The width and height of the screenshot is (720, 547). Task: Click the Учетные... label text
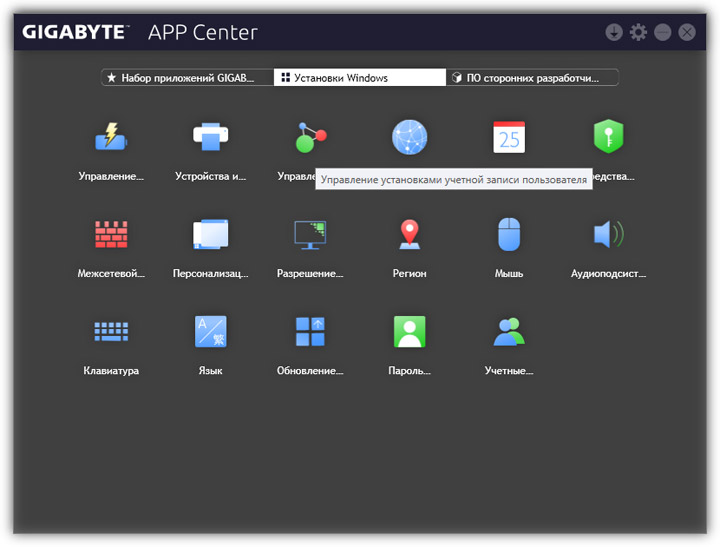tap(509, 371)
